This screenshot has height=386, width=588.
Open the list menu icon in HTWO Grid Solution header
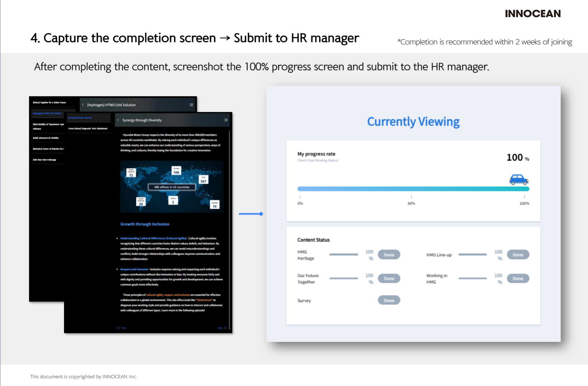click(191, 105)
